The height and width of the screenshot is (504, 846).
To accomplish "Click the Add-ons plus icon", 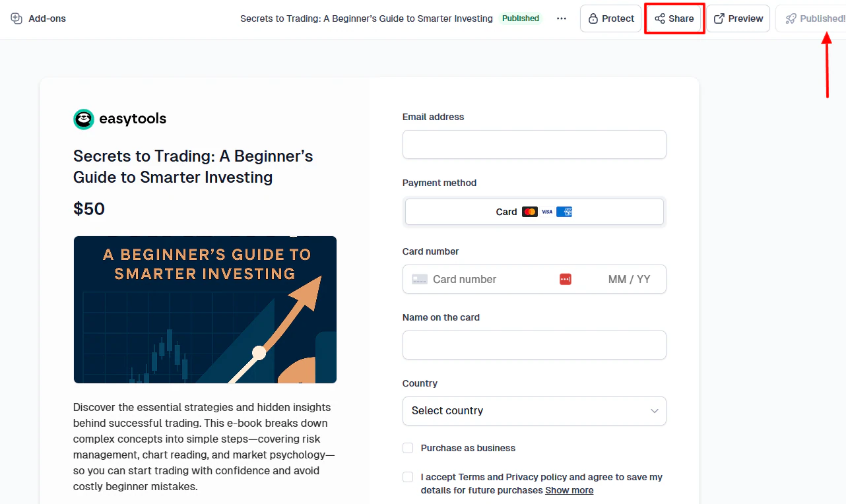I will (x=16, y=18).
